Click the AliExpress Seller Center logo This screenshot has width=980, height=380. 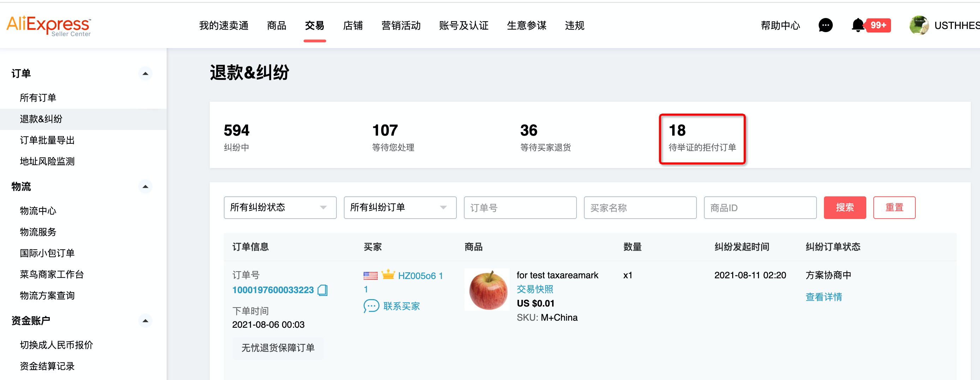coord(49,26)
